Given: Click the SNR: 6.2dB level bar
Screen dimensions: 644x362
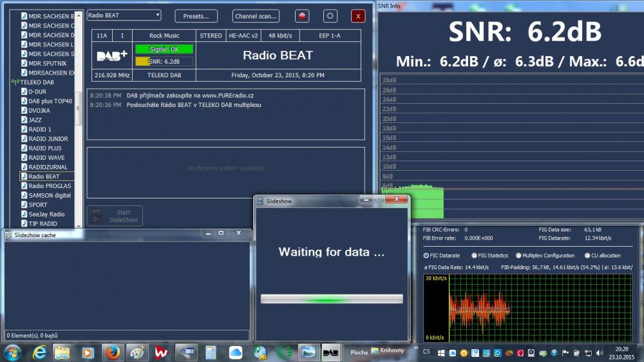Looking at the screenshot, I should pyautogui.click(x=164, y=62).
